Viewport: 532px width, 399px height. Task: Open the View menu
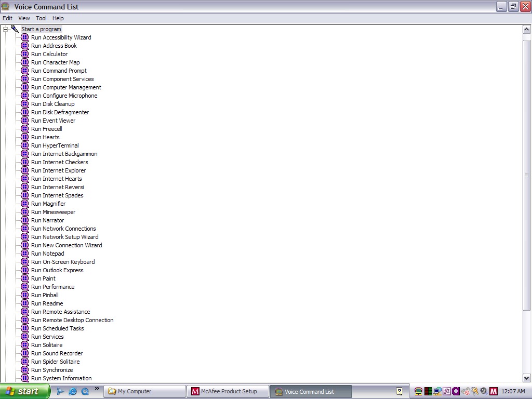[x=24, y=18]
